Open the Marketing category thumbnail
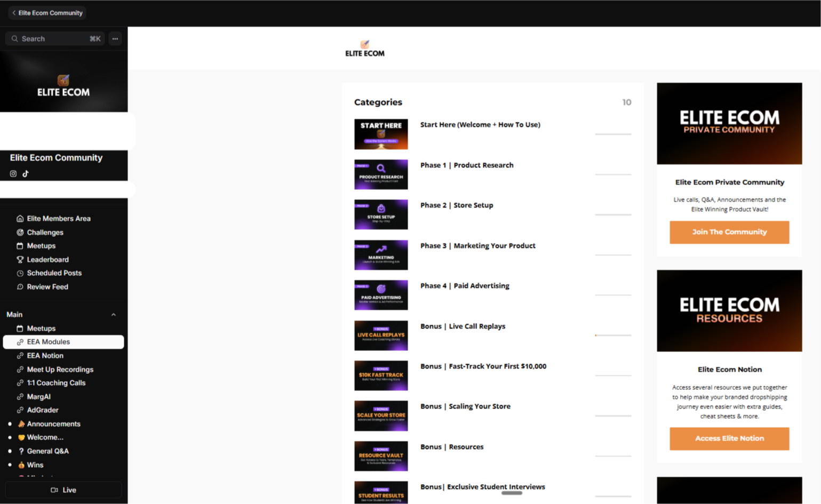The height and width of the screenshot is (504, 821). (381, 255)
